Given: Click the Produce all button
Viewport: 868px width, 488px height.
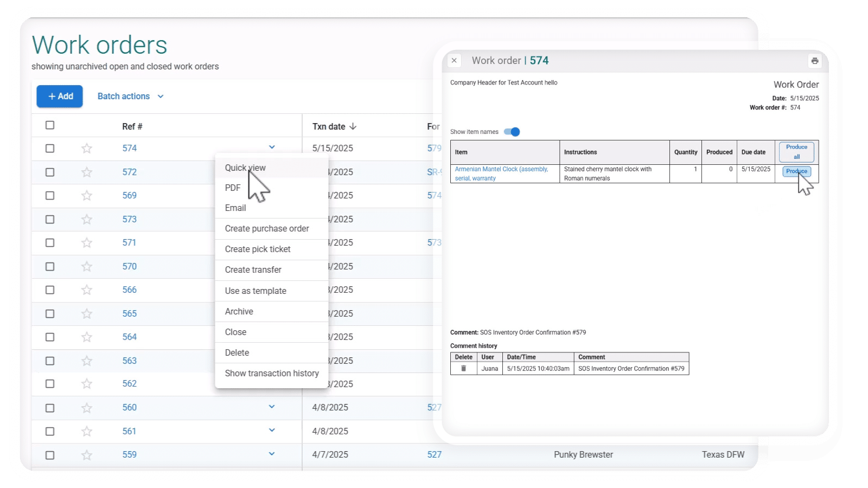Looking at the screenshot, I should click(796, 152).
